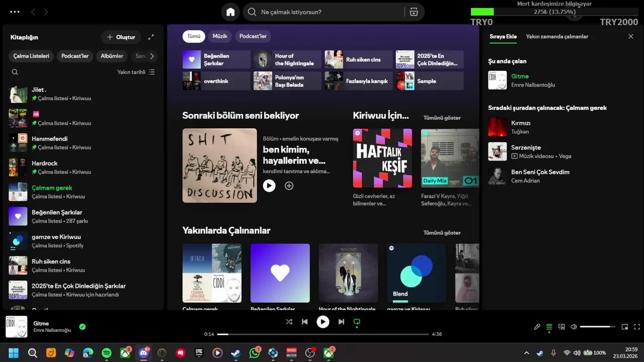Open connect to a device icon
Viewport: 644px width, 362px height.
[x=561, y=327]
